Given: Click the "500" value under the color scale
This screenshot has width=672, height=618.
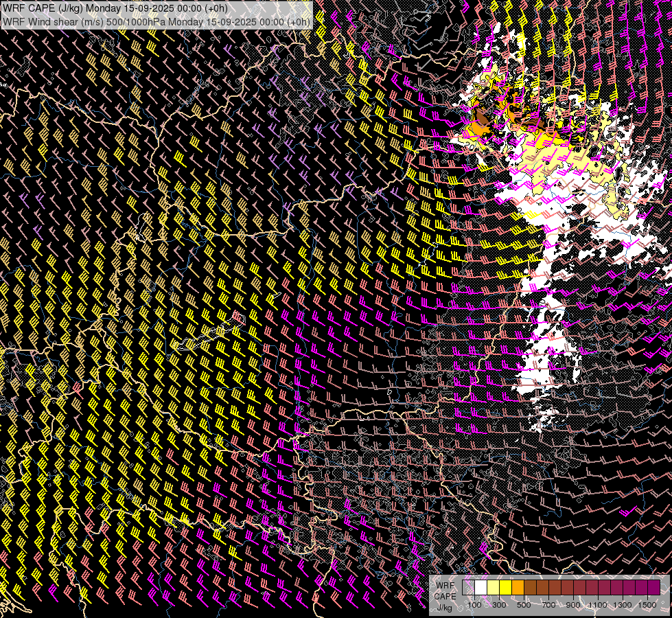Looking at the screenshot, I should (524, 605).
